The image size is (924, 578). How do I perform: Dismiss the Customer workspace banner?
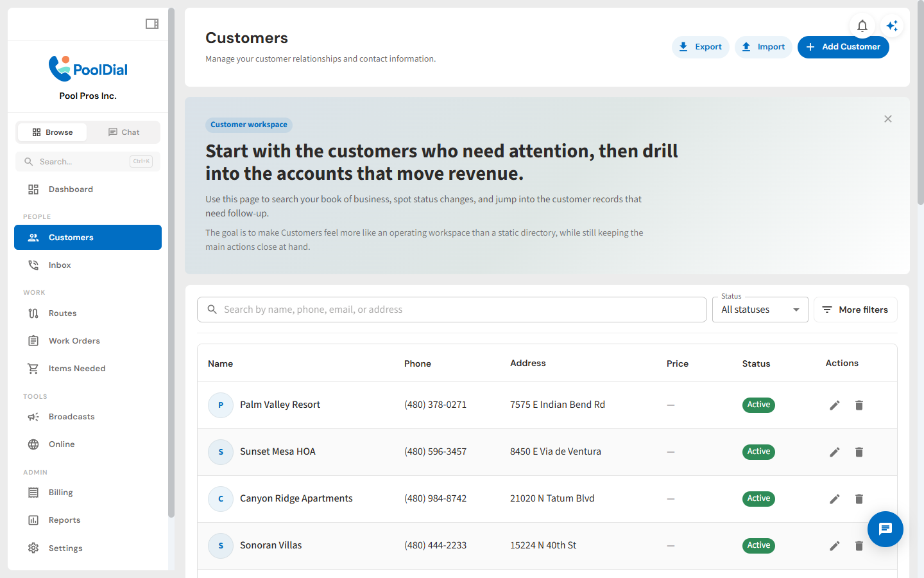[x=888, y=119]
